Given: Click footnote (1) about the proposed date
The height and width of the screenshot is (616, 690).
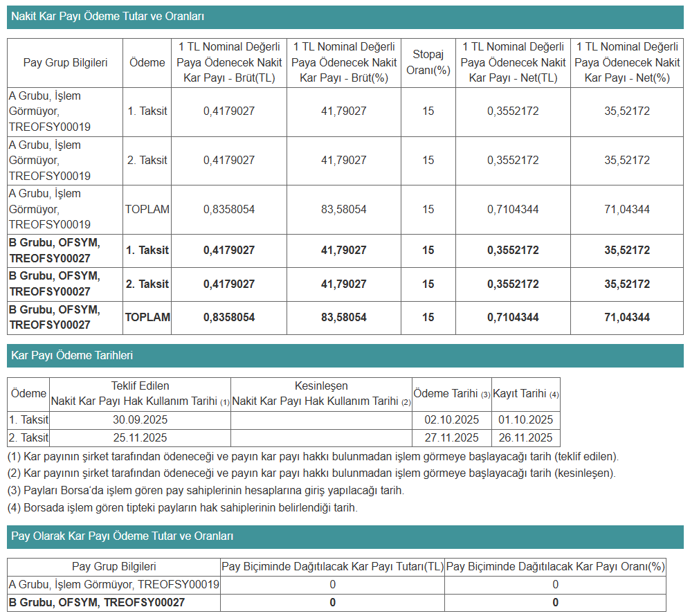Looking at the screenshot, I should (313, 457).
